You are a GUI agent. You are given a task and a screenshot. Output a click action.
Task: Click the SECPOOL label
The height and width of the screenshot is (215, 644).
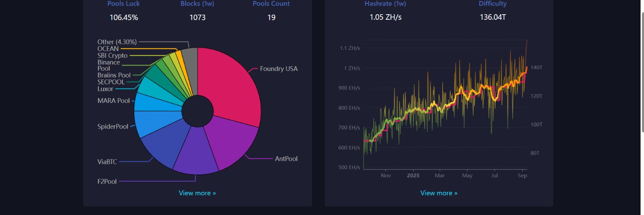point(111,82)
